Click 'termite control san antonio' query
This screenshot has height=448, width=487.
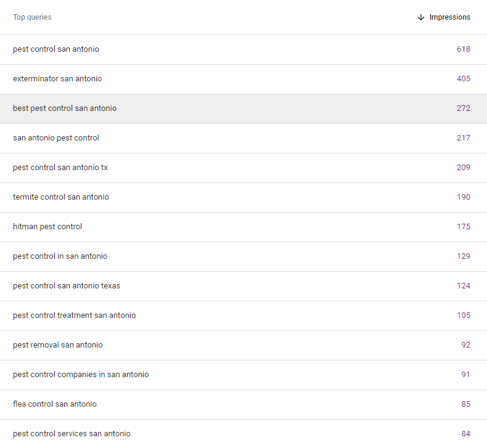click(x=61, y=197)
